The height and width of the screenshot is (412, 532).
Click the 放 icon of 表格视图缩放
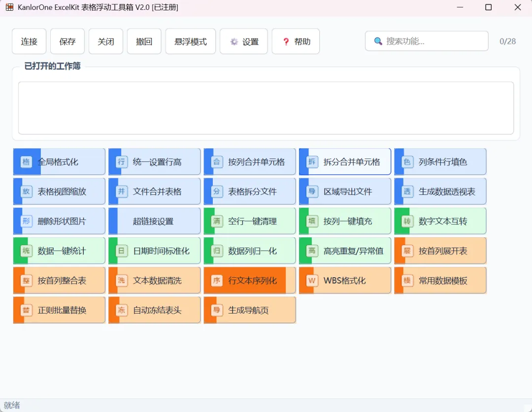[x=26, y=191]
